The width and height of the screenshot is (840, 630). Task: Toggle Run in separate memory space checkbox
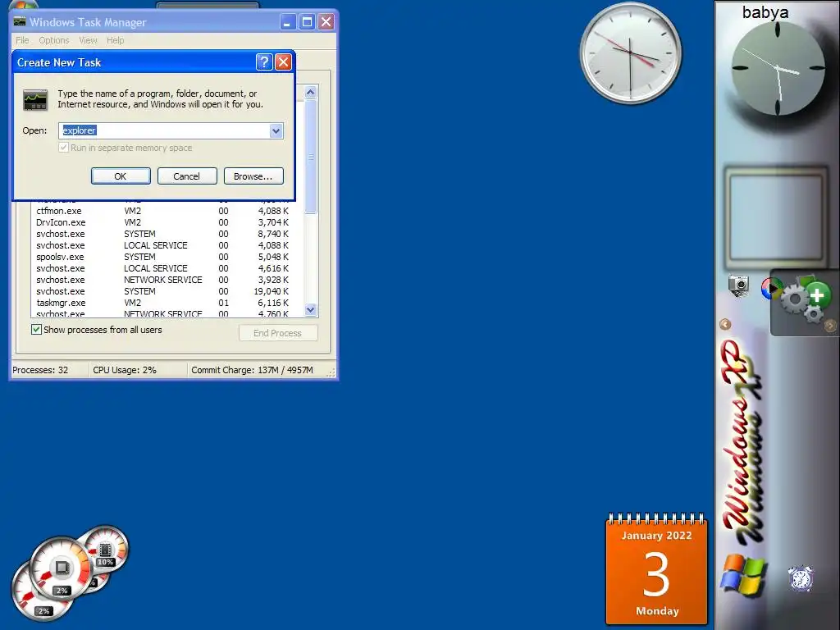pyautogui.click(x=64, y=148)
